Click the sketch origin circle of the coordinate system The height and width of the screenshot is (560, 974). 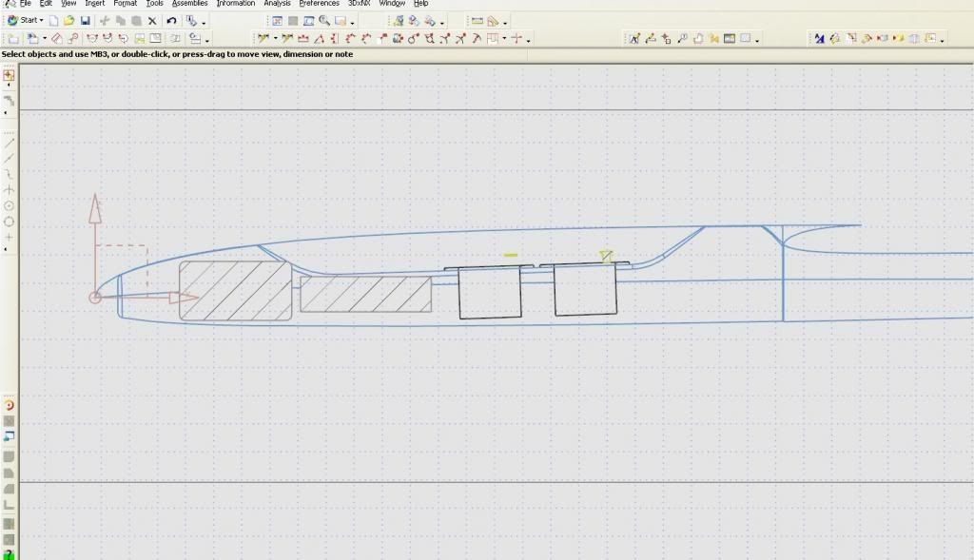[x=95, y=298]
